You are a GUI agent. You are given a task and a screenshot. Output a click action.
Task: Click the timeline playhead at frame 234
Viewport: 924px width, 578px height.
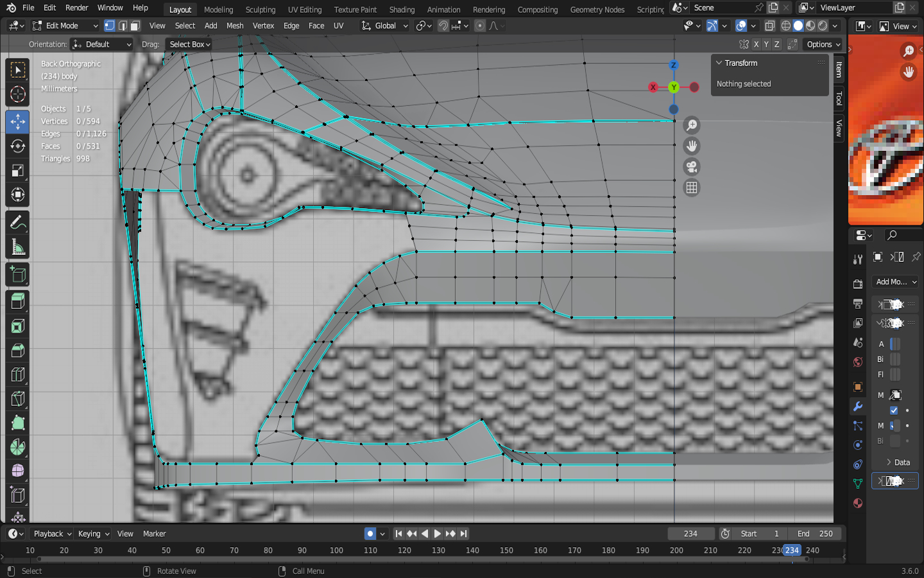792,550
